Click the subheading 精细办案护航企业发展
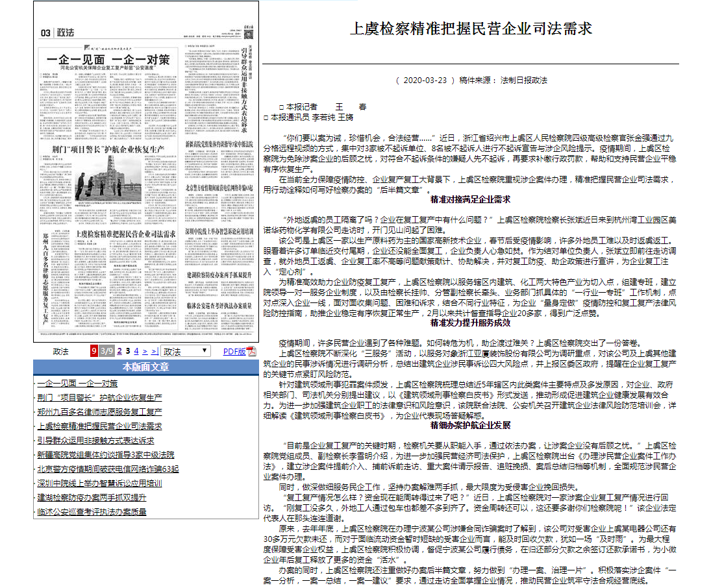This screenshot has width=722, height=588. pos(470,426)
